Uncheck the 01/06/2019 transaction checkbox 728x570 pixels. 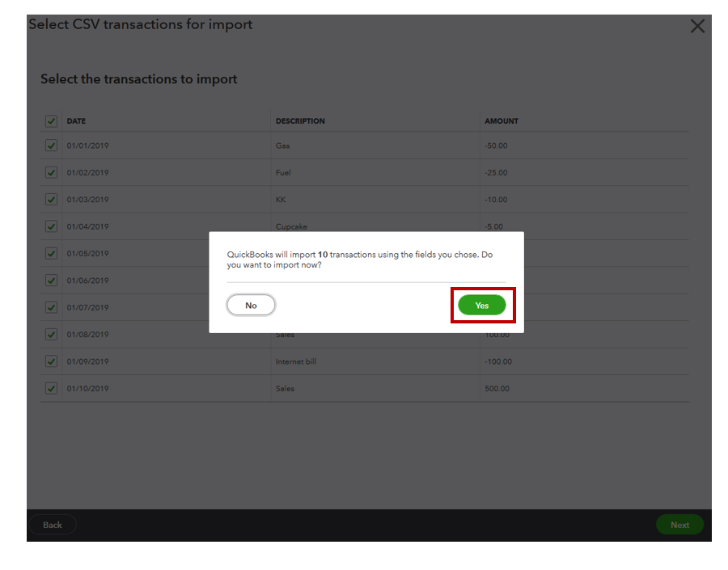point(51,280)
